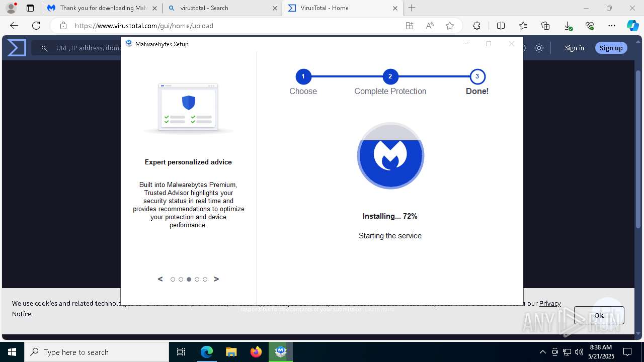This screenshot has height=362, width=644.
Task: Click the address bar URL
Action: [x=144, y=26]
